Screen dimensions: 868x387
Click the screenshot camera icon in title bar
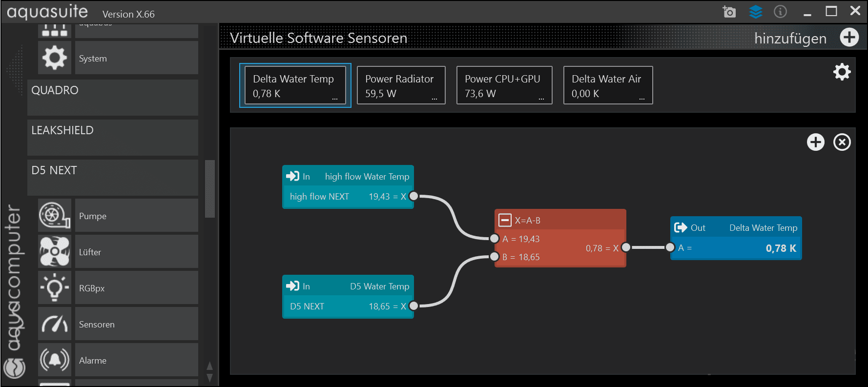point(729,11)
